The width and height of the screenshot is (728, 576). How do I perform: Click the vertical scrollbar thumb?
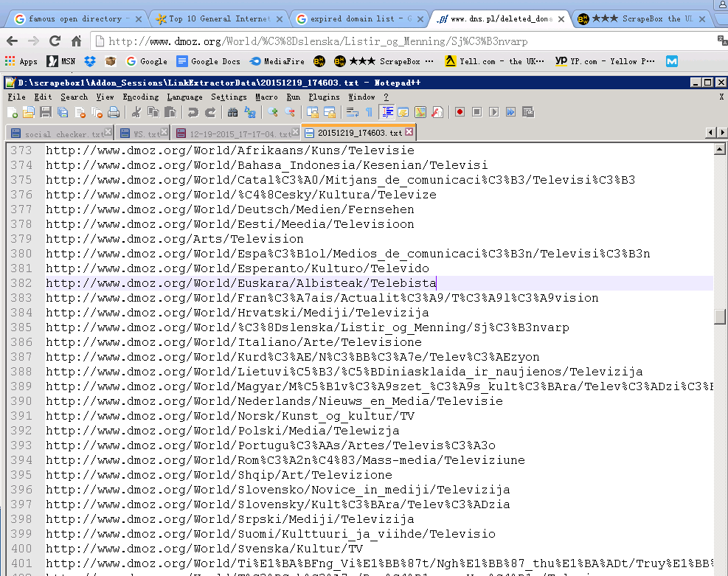(x=719, y=316)
